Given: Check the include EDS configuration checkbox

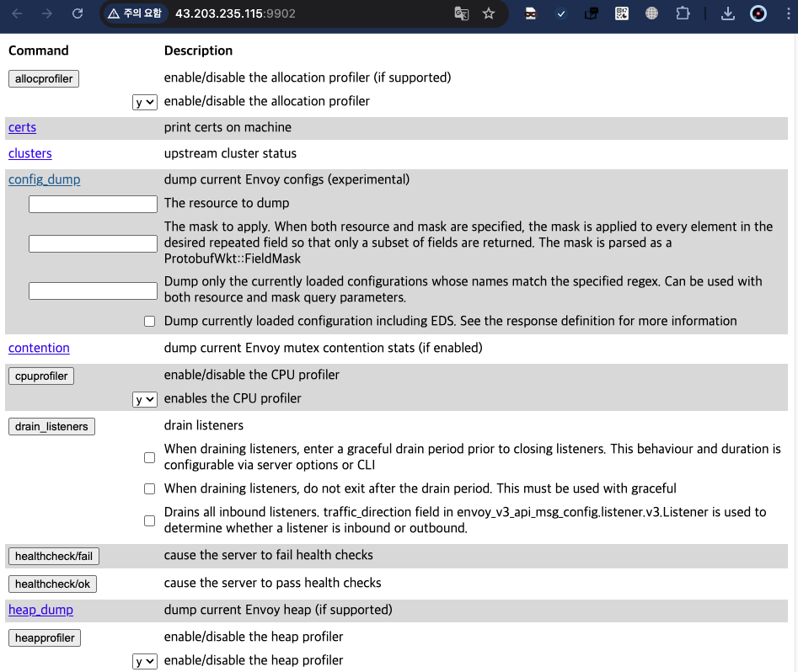Looking at the screenshot, I should (x=150, y=321).
